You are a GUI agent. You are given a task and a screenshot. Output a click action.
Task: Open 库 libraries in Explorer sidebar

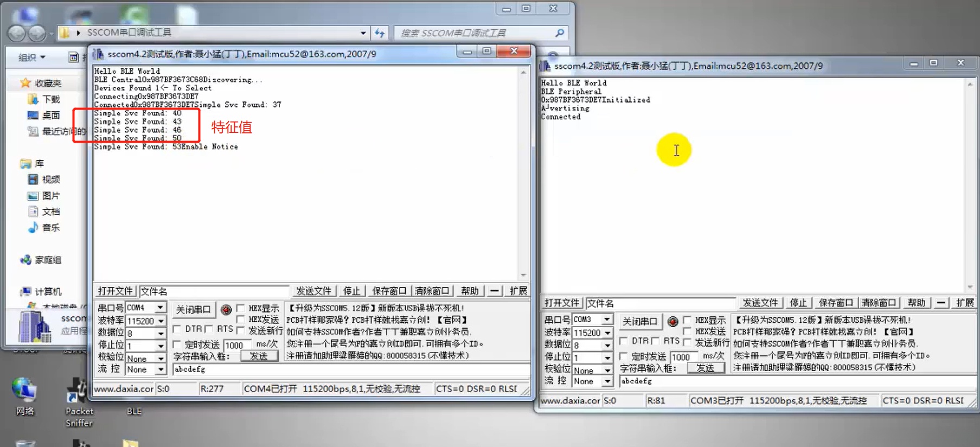[33, 163]
